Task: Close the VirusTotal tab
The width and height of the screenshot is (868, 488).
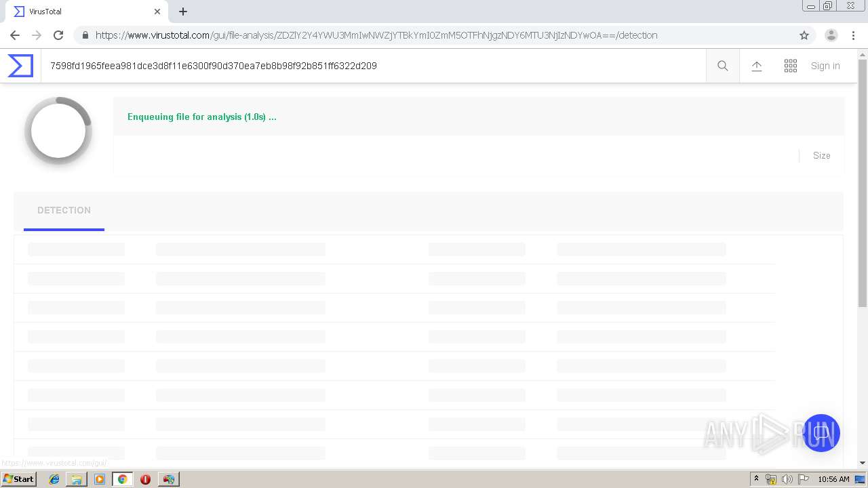Action: (157, 12)
